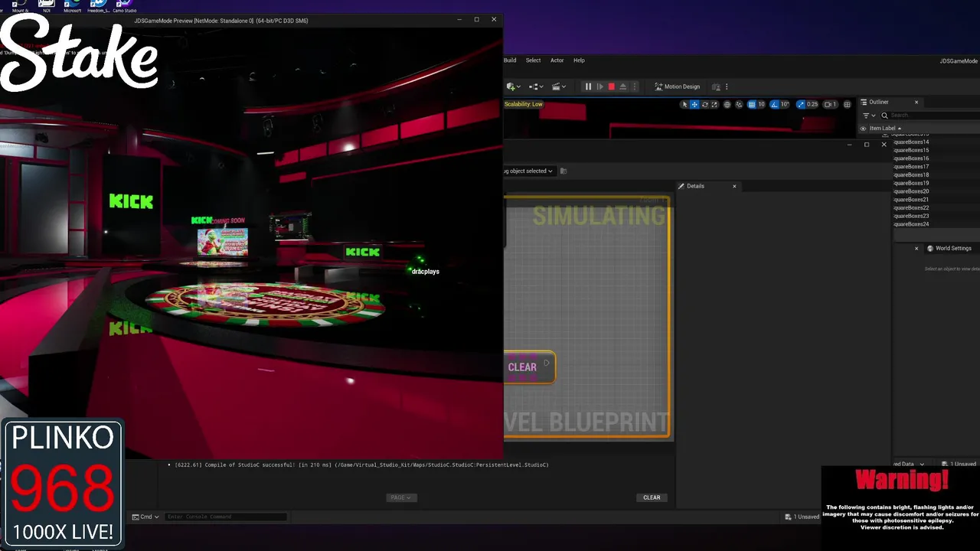Focus the Enter Console Command field
The width and height of the screenshot is (980, 551).
226,517
